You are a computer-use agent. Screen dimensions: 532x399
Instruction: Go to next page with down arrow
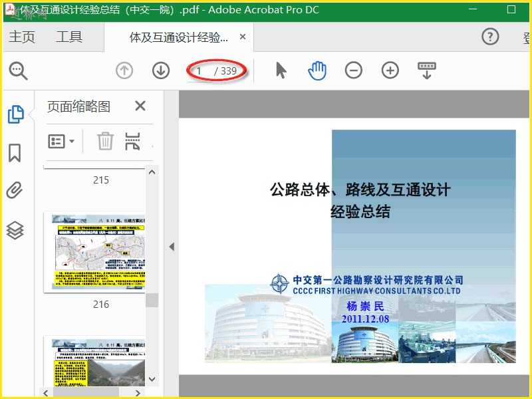click(x=161, y=71)
